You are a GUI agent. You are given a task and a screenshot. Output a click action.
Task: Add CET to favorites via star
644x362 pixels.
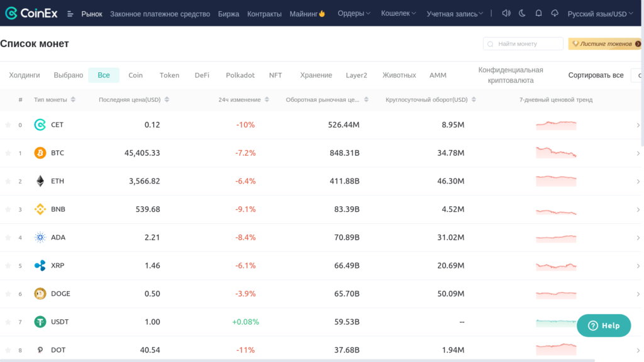point(9,124)
